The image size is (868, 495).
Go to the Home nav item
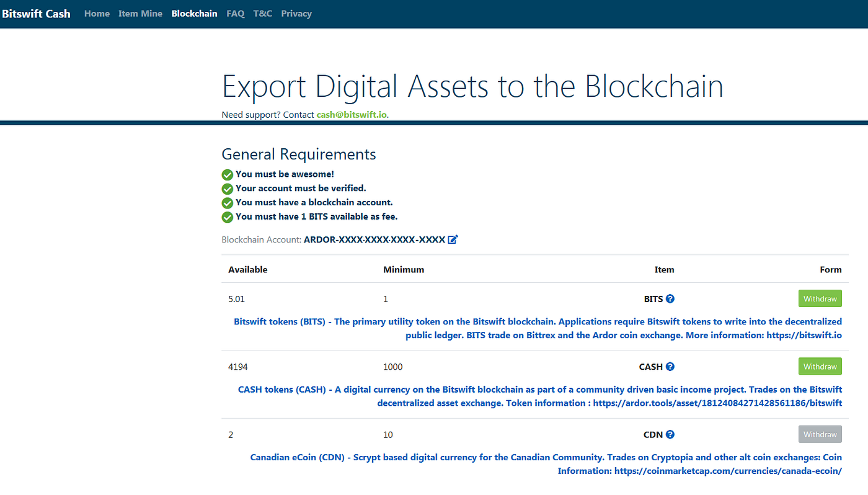97,13
